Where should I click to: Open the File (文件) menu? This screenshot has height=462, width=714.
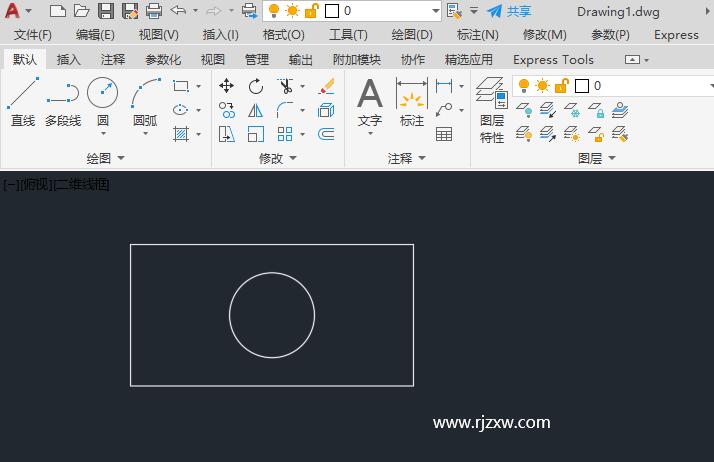pos(32,35)
